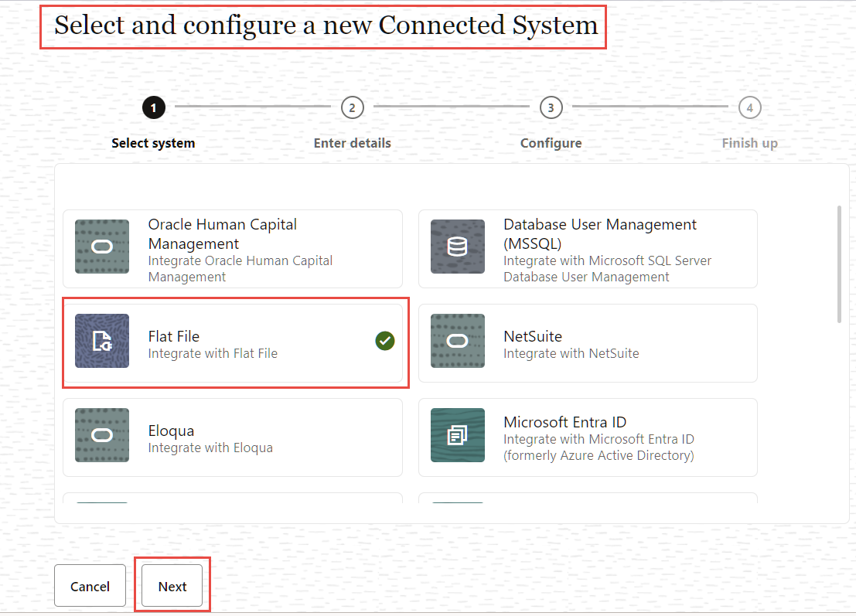Click Integrate with NetSuite description
Image resolution: width=856 pixels, height=616 pixels.
click(571, 353)
